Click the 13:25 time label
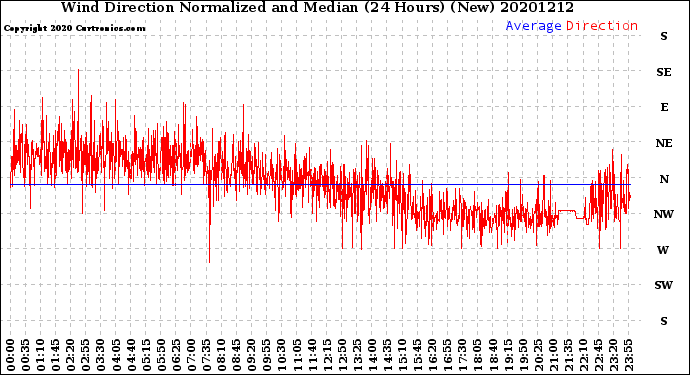 click(x=357, y=355)
